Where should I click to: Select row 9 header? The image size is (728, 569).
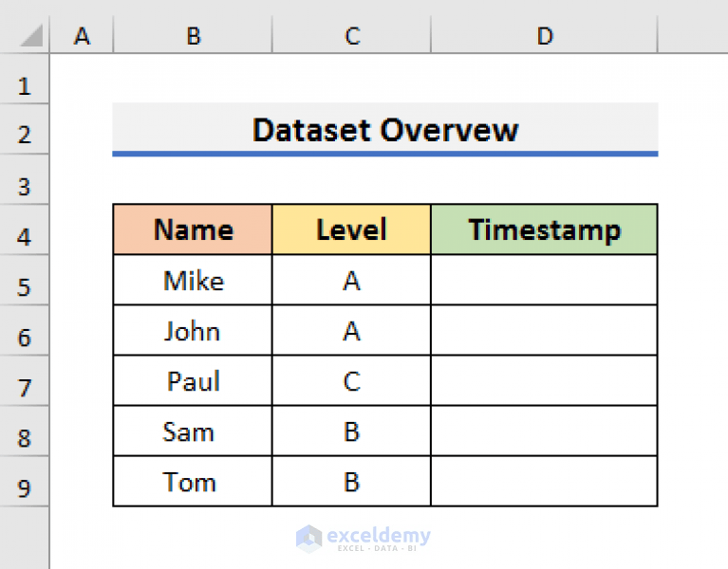(x=24, y=481)
